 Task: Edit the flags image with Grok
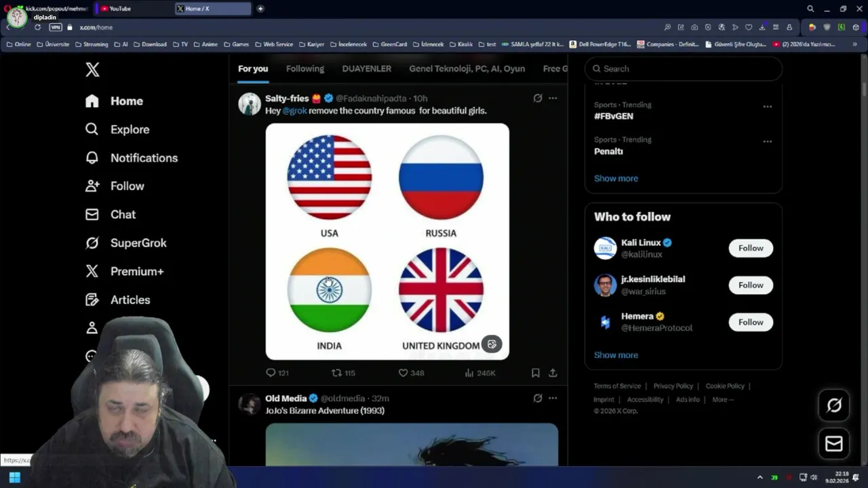pos(492,344)
